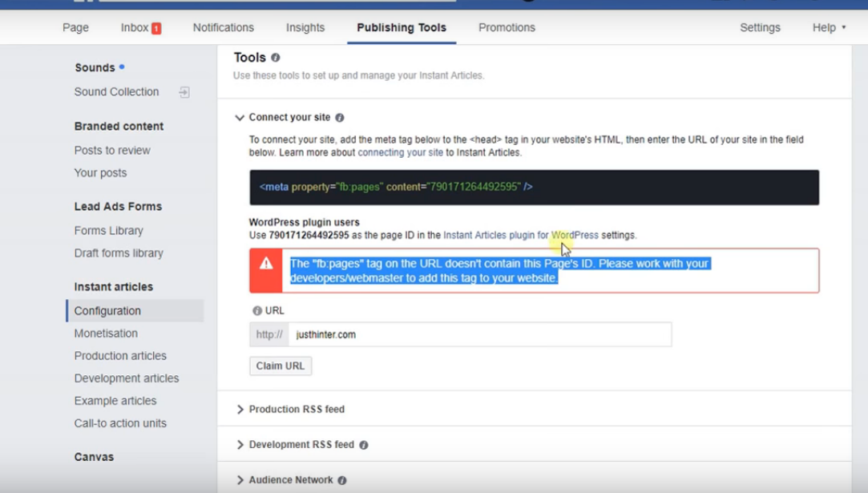This screenshot has height=493, width=868.
Task: Click the Sounds section heading
Action: click(x=95, y=67)
